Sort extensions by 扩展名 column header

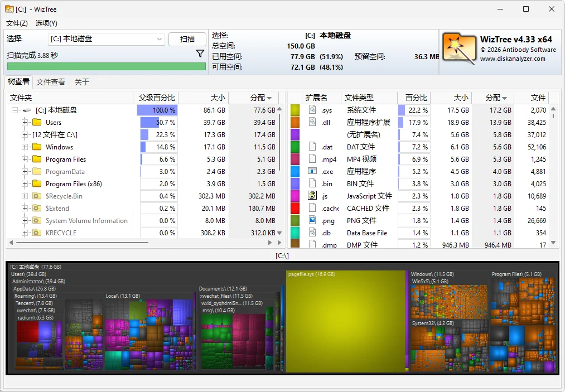[321, 98]
